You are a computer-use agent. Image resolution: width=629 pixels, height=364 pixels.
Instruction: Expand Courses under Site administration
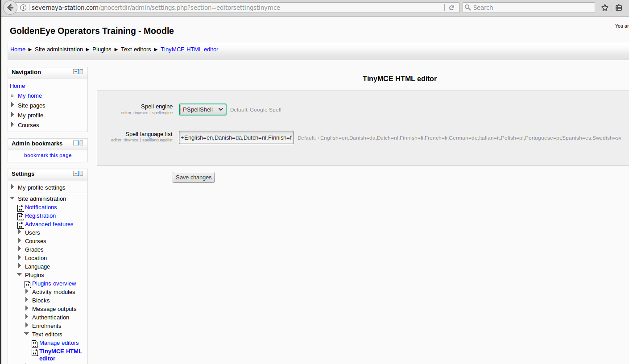coord(20,241)
